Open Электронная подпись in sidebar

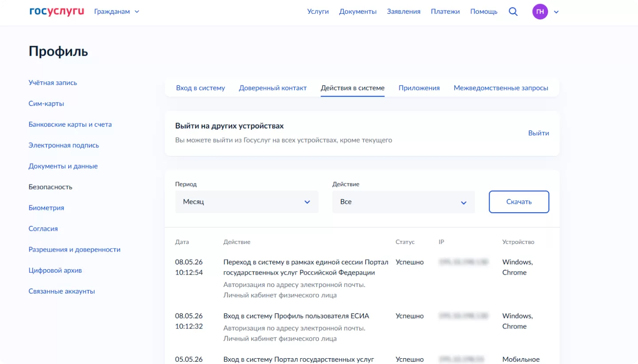(64, 145)
